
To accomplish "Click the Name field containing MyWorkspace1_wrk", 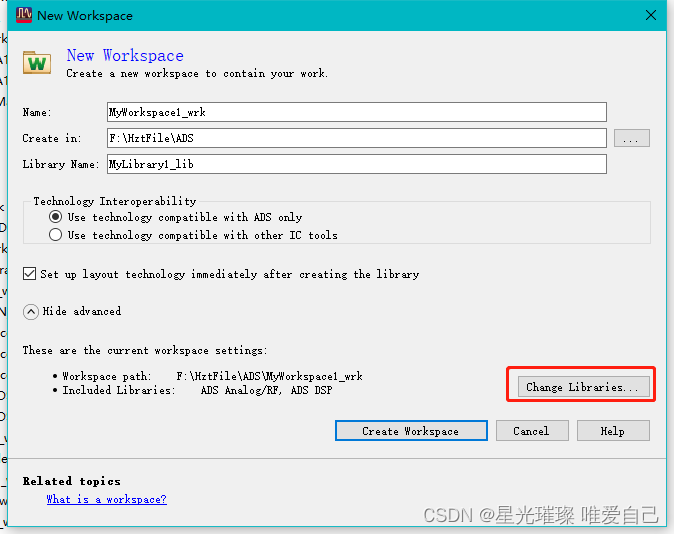I will click(x=356, y=112).
